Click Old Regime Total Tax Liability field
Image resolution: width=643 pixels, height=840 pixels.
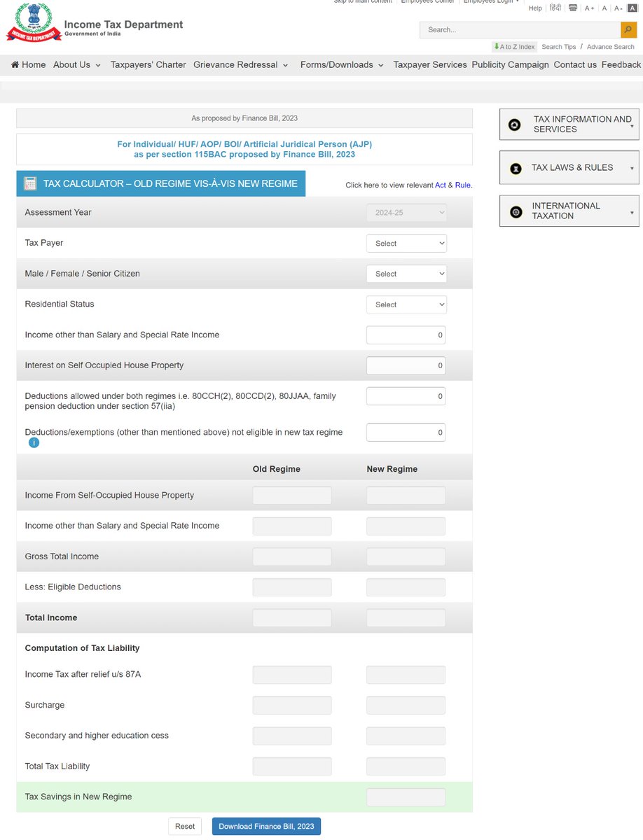coord(292,766)
